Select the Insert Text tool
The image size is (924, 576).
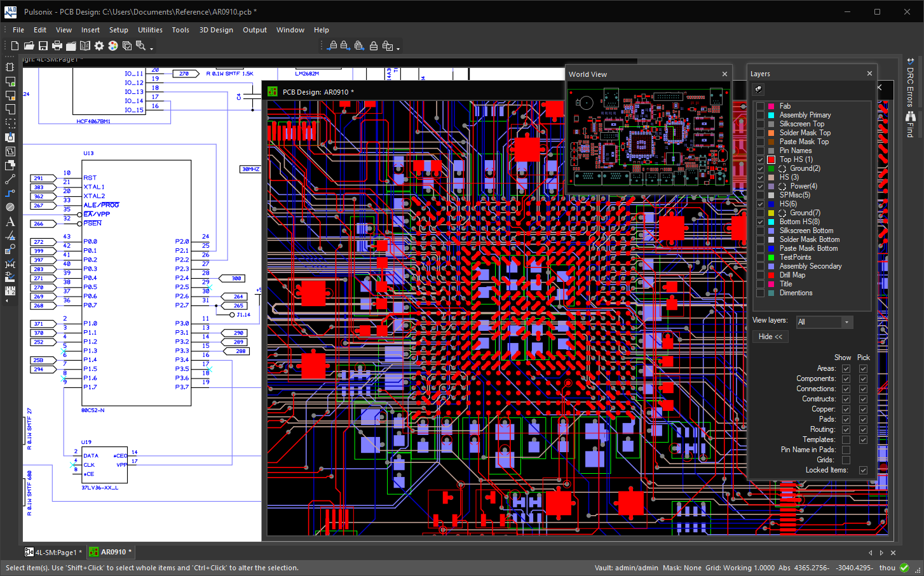coord(10,222)
